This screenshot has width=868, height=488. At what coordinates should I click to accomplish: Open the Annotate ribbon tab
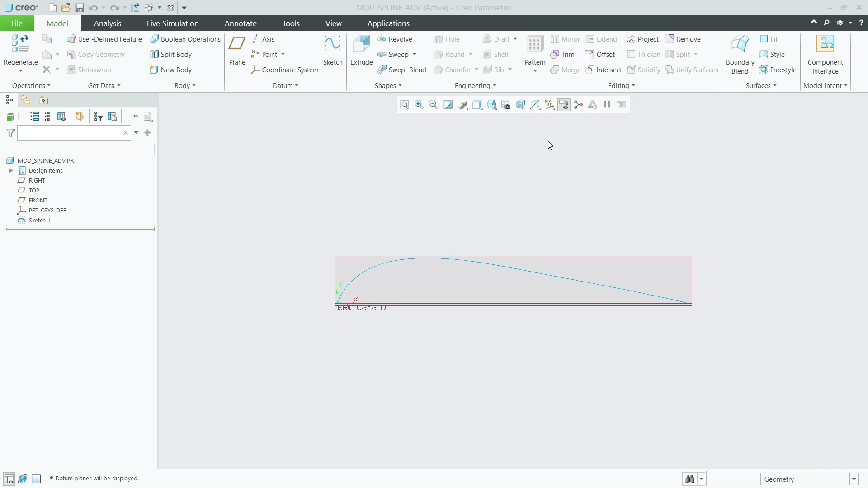(x=241, y=23)
